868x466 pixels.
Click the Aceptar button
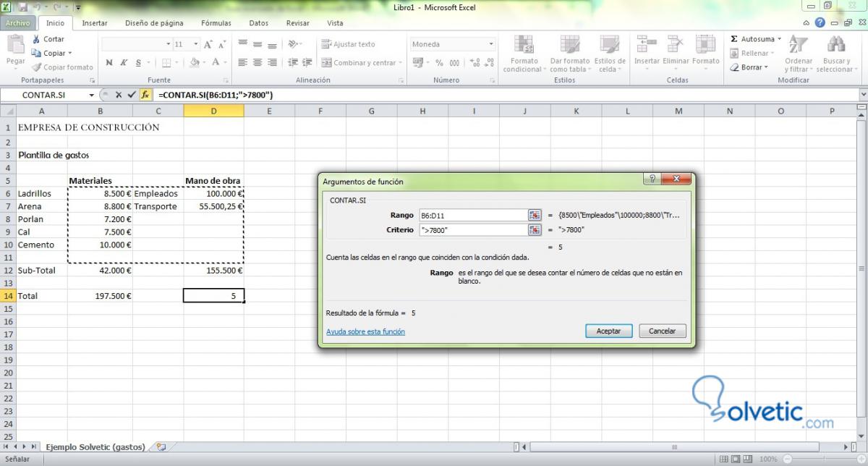click(608, 331)
